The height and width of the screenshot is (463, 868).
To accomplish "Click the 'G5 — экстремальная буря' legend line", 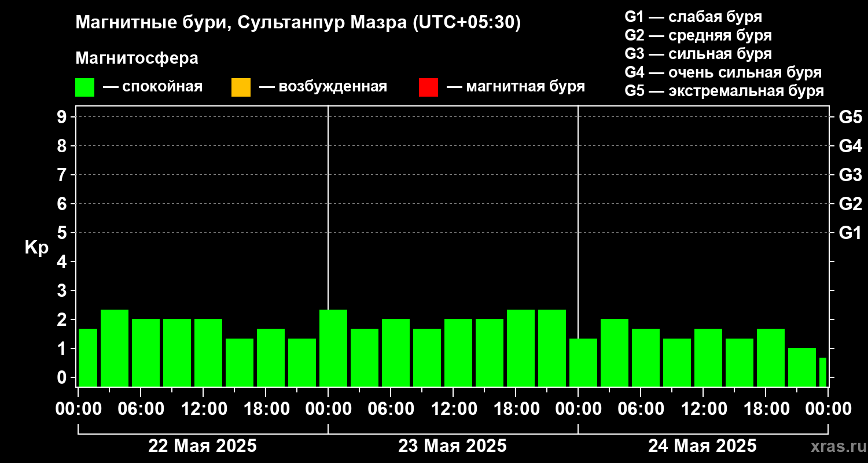I will (724, 91).
